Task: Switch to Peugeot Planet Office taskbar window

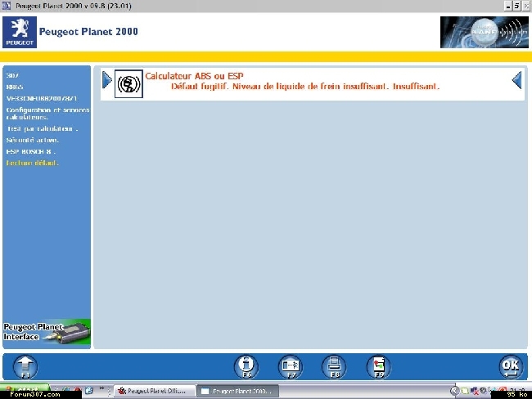Action: (155, 391)
